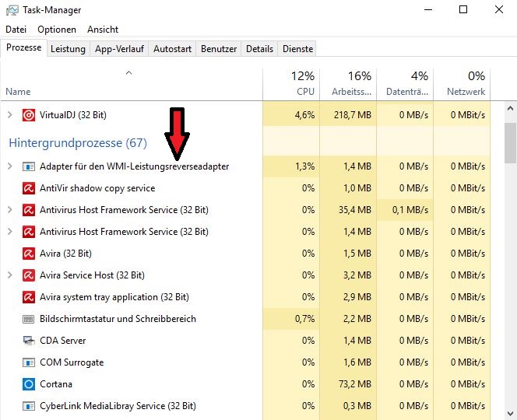Click the CyberLink MediaLibray Service icon
517x420 pixels.
tap(29, 406)
